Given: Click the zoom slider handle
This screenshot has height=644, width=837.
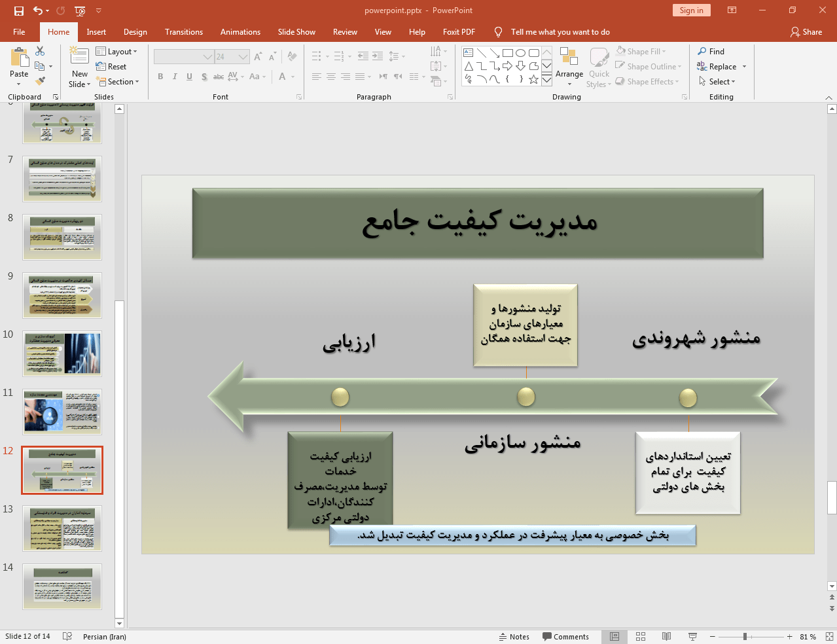Looking at the screenshot, I should [745, 637].
